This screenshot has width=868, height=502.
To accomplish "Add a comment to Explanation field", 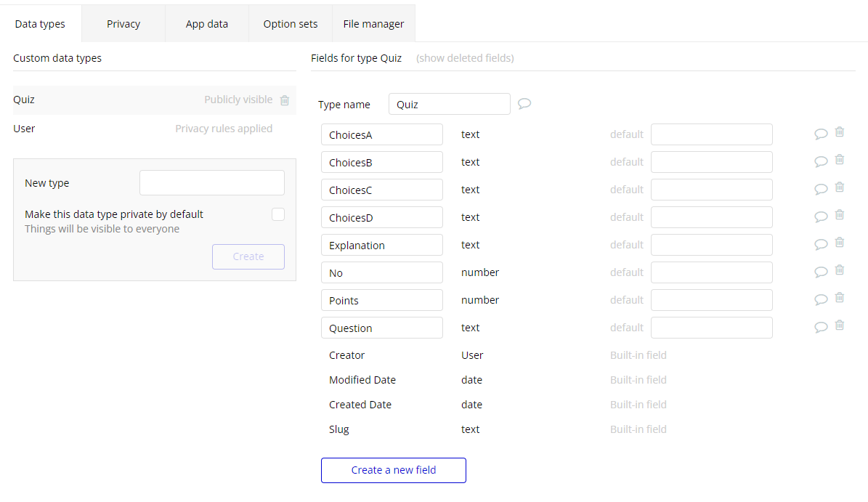I will point(821,244).
